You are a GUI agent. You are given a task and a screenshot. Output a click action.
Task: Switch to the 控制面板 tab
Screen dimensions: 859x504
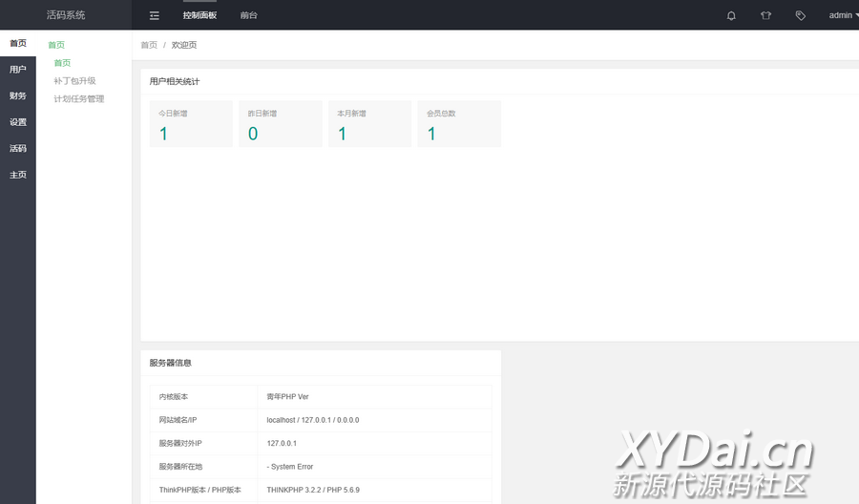coord(199,15)
